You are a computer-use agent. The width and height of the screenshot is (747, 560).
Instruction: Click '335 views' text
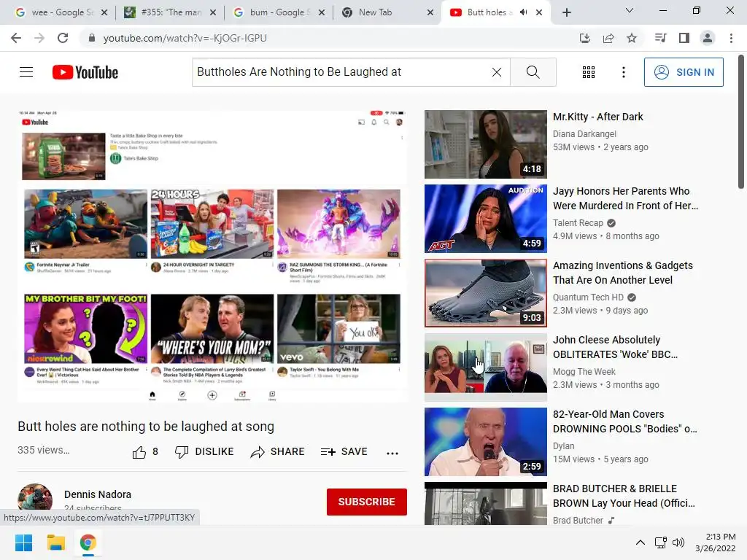tap(43, 450)
